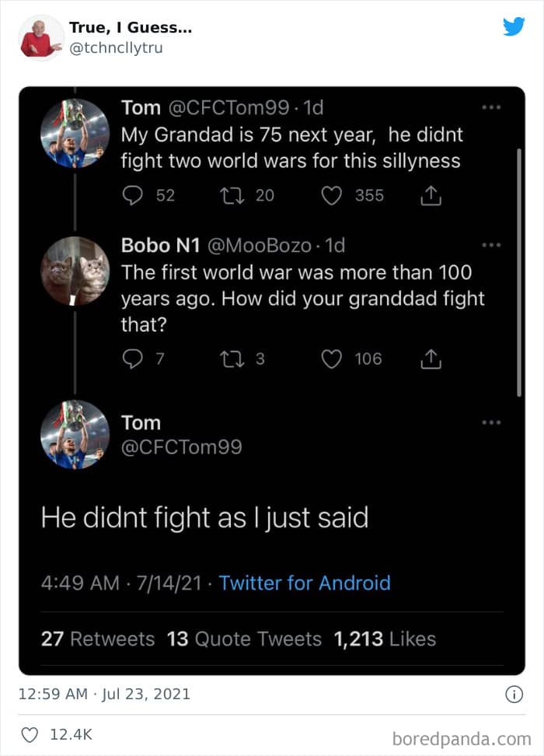Viewport: 544px width, 756px height.
Task: Like the True, I Guess tweet
Action: pos(30,735)
